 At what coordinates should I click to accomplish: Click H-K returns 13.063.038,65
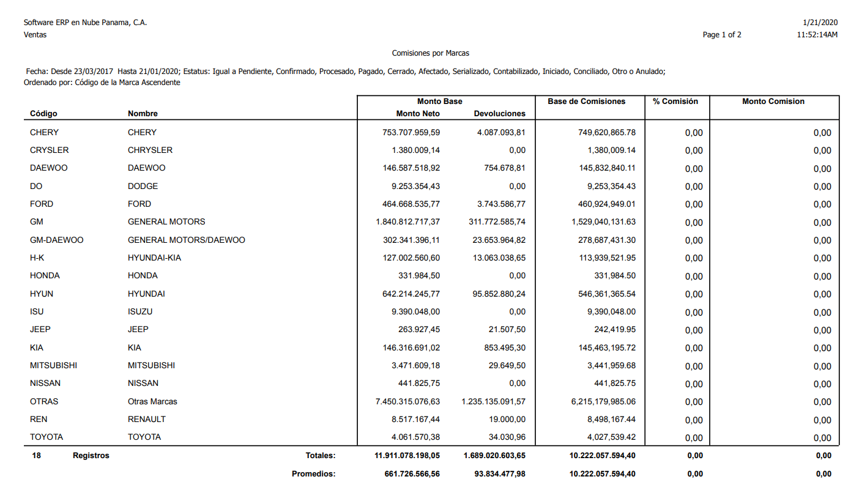(499, 258)
